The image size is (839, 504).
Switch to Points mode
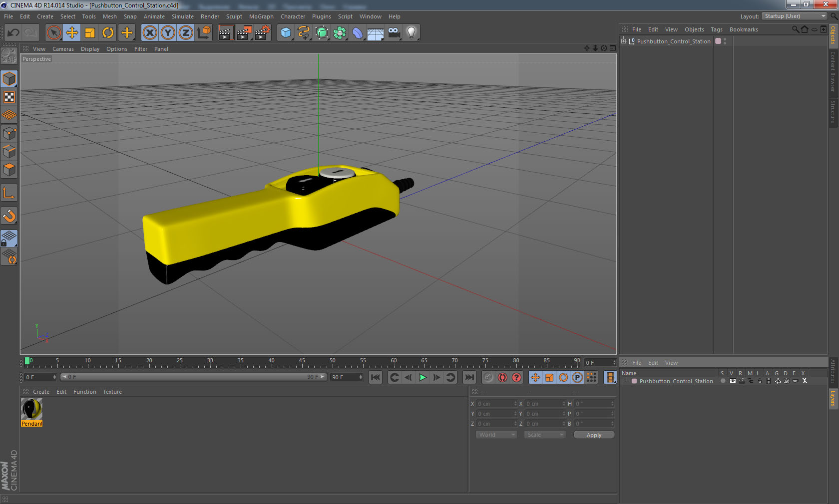9,133
